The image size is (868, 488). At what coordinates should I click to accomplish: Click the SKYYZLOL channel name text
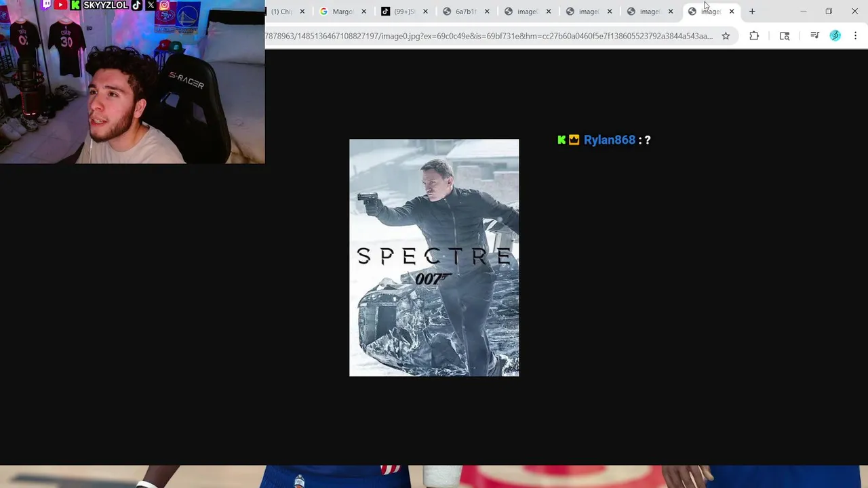pos(105,5)
